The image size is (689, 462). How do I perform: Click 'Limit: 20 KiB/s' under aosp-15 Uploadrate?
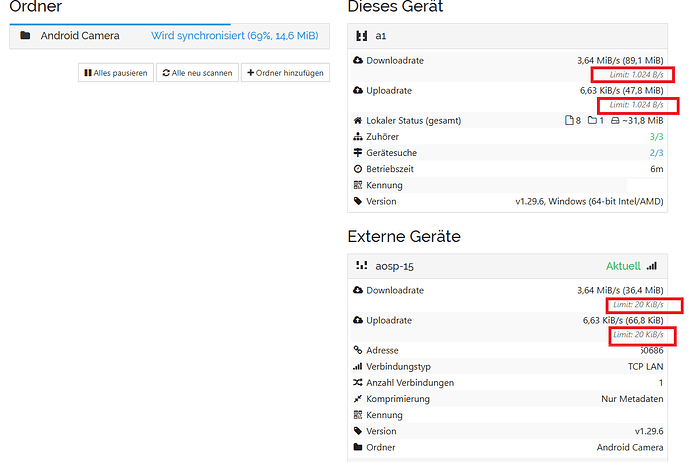tap(638, 335)
